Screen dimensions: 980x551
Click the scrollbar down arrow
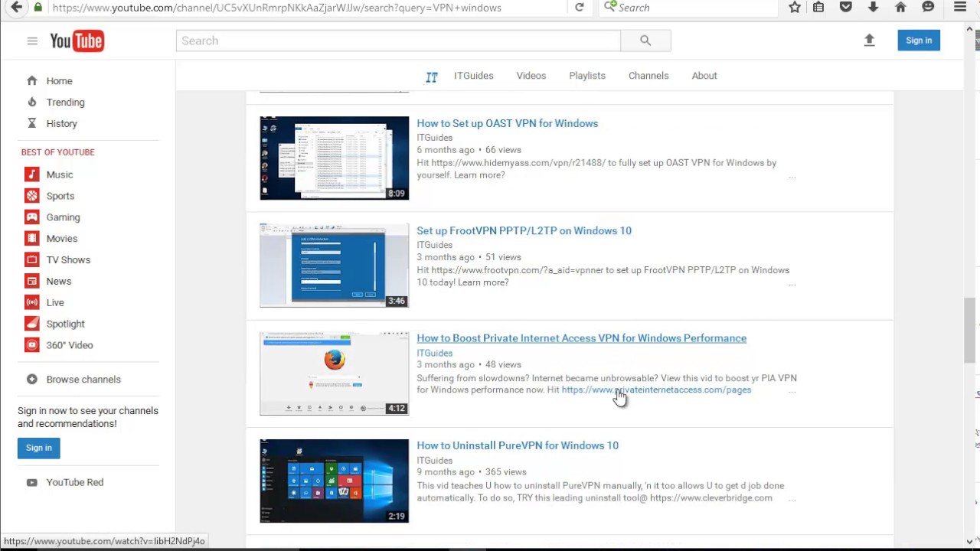970,542
